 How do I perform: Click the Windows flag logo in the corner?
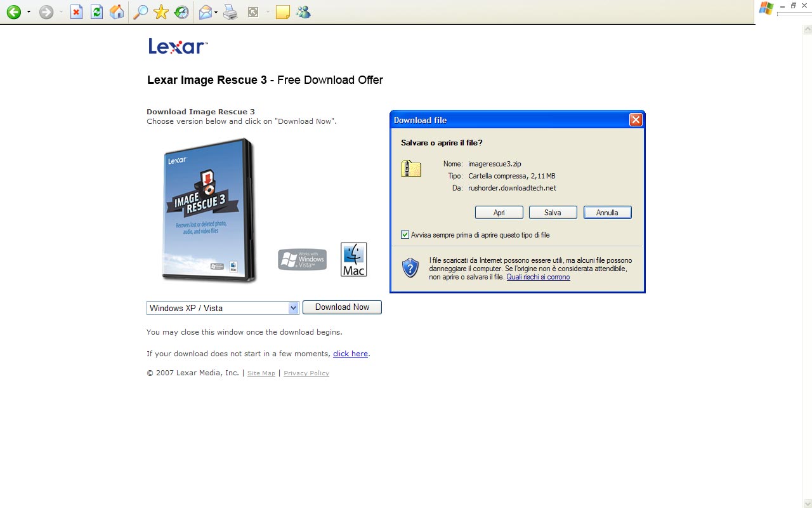click(x=766, y=8)
